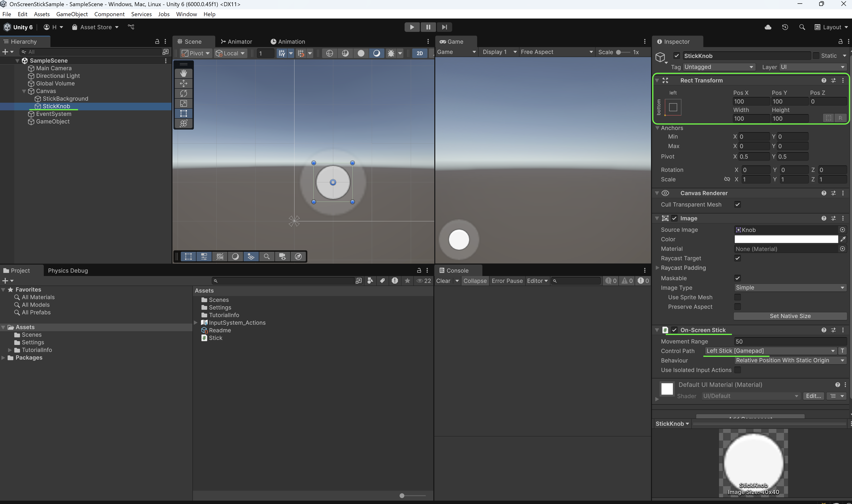Open the Image Type dropdown showing Simple
Screen dimensions: 852x504
point(790,288)
